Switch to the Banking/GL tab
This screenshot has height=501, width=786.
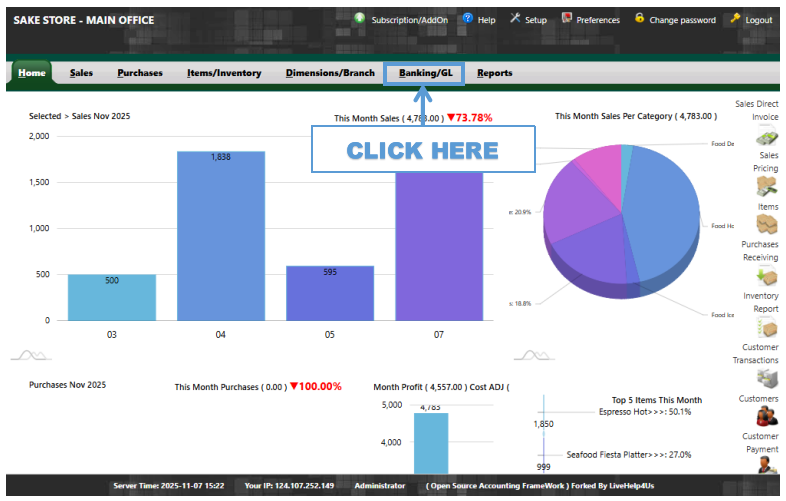click(425, 73)
